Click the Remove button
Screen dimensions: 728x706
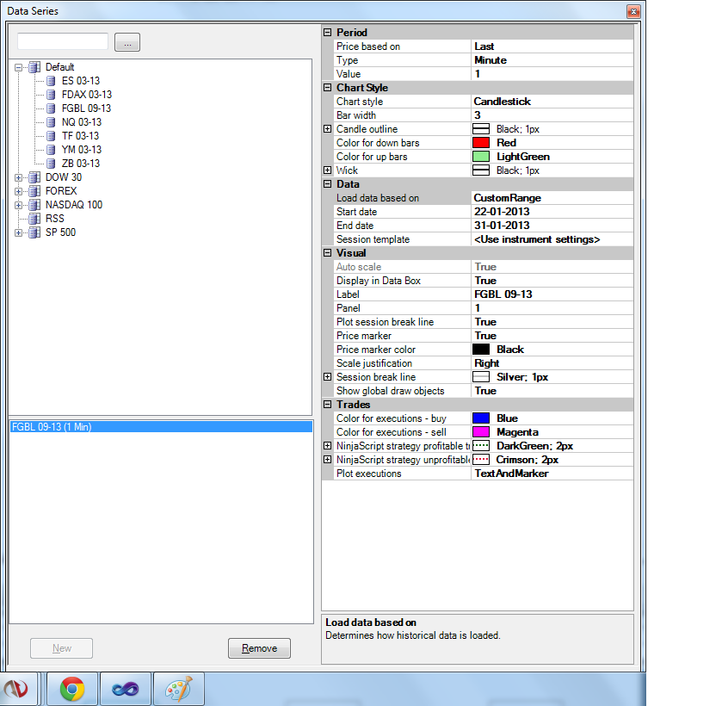(259, 648)
